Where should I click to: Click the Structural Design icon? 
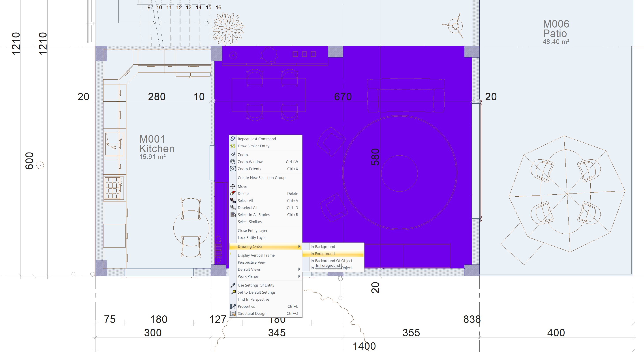(233, 313)
